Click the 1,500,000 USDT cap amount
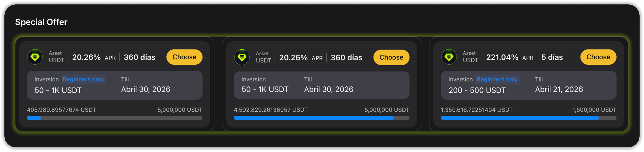 coord(594,110)
